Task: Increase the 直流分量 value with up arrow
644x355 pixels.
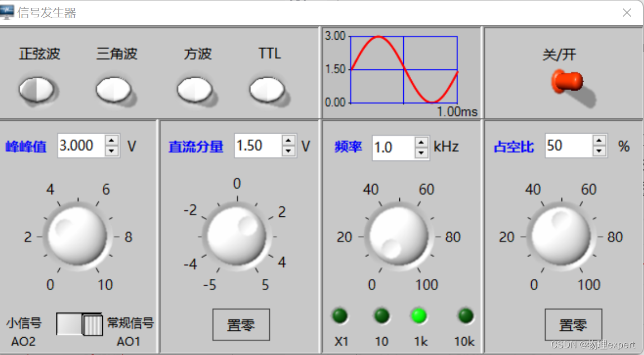Action: tap(289, 140)
